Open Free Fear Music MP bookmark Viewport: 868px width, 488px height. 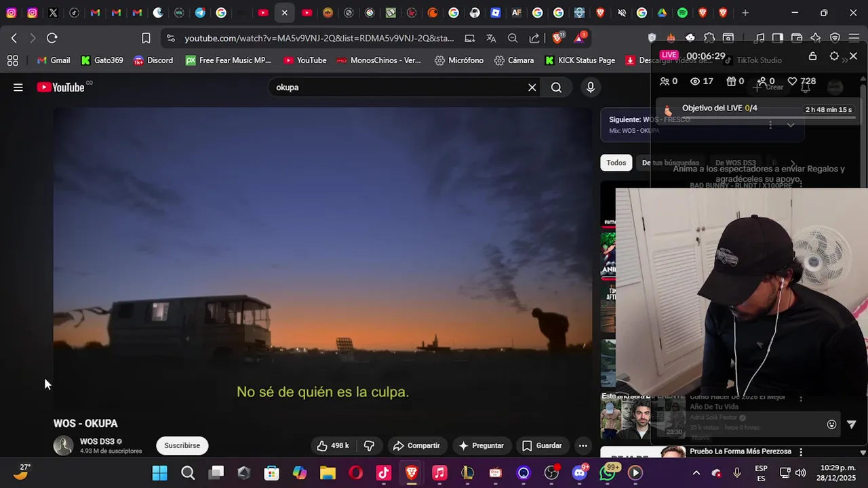pyautogui.click(x=228, y=60)
